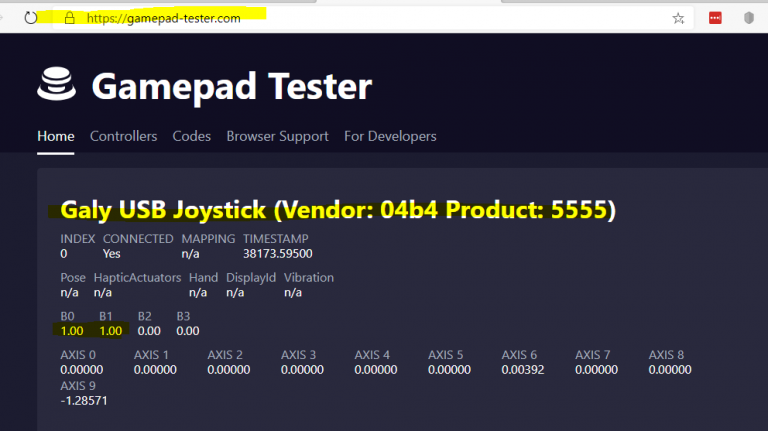Open the For Developers page
This screenshot has height=431, width=768.
(390, 136)
